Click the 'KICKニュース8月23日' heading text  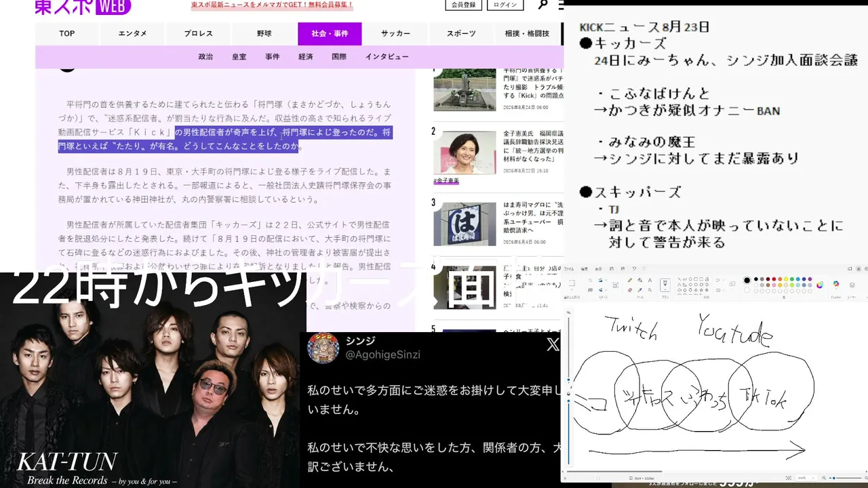645,28
